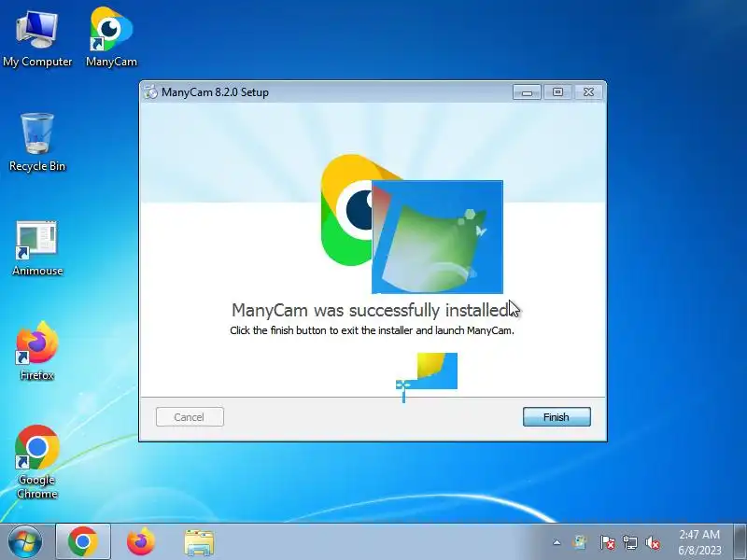Click the taskbar clock showing 2:47 AM
747x560 pixels.
(x=699, y=542)
